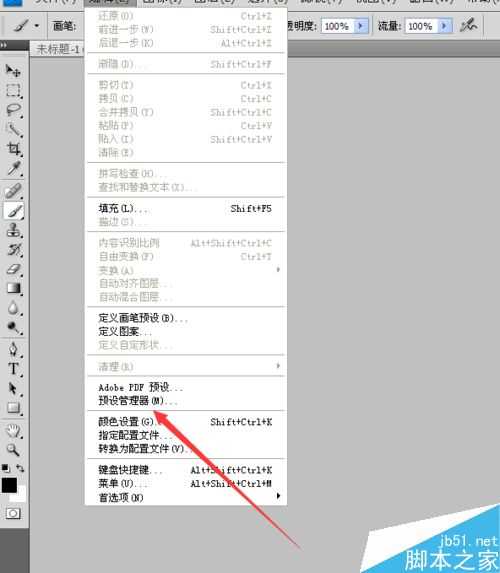Toggle Quick Mask mode

pyautogui.click(x=13, y=513)
